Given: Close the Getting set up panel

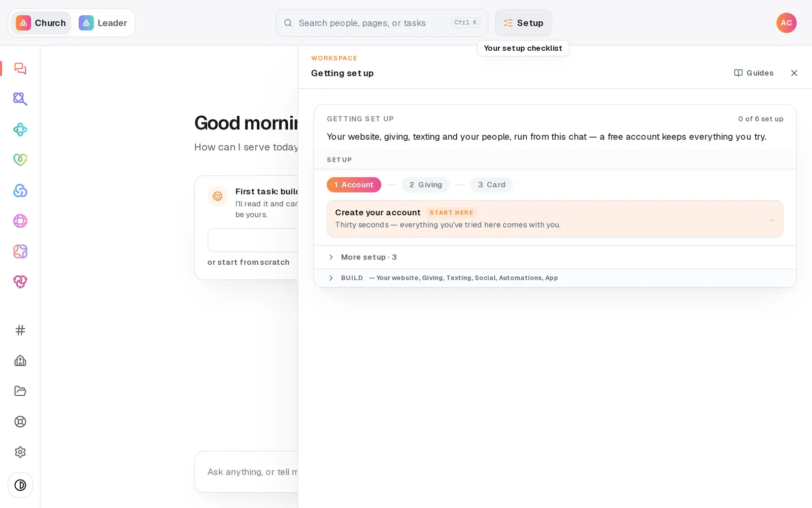Looking at the screenshot, I should tap(794, 73).
